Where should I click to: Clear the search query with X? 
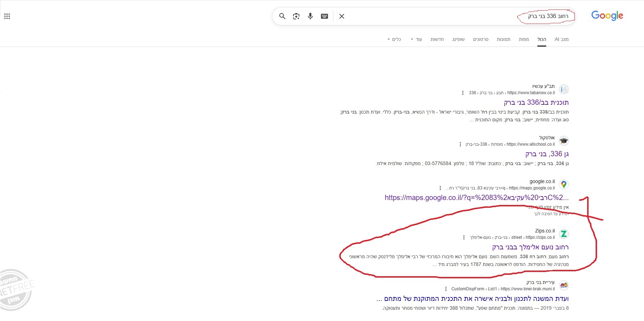342,16
